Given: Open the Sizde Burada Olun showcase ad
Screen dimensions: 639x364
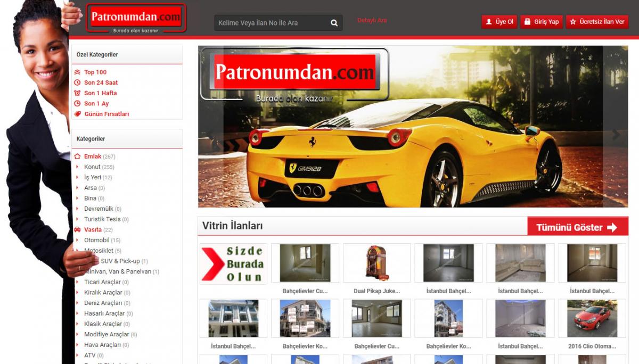Looking at the screenshot, I should [233, 263].
